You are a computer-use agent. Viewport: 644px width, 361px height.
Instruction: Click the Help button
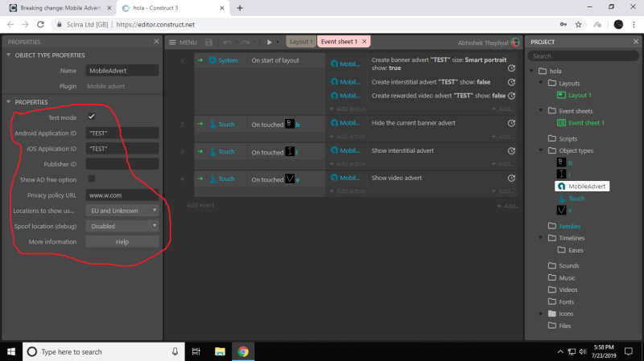pyautogui.click(x=122, y=242)
